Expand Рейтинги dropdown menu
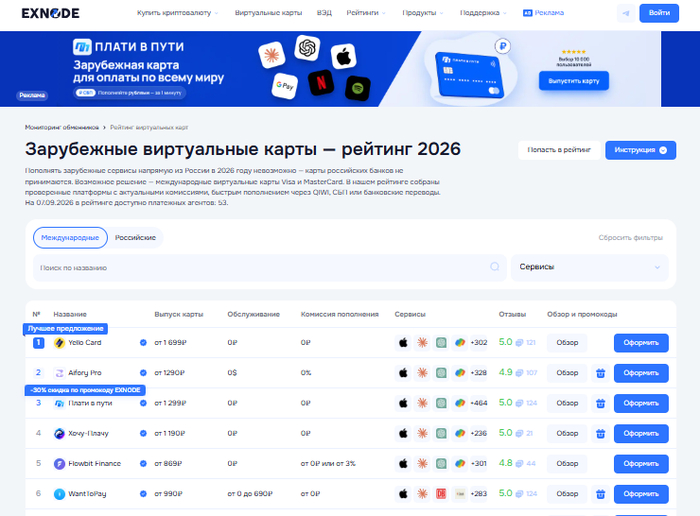 [366, 13]
